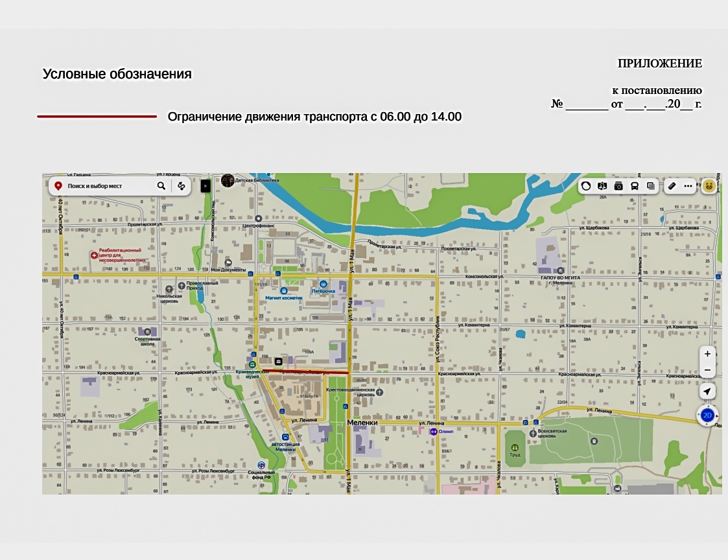Expand the black side panel arrow

205,186
